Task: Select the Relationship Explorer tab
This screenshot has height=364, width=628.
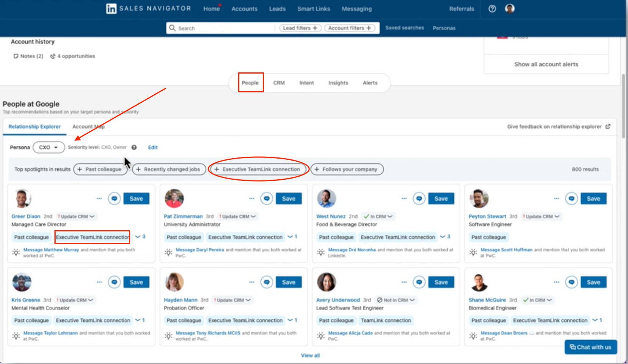Action: click(x=35, y=126)
